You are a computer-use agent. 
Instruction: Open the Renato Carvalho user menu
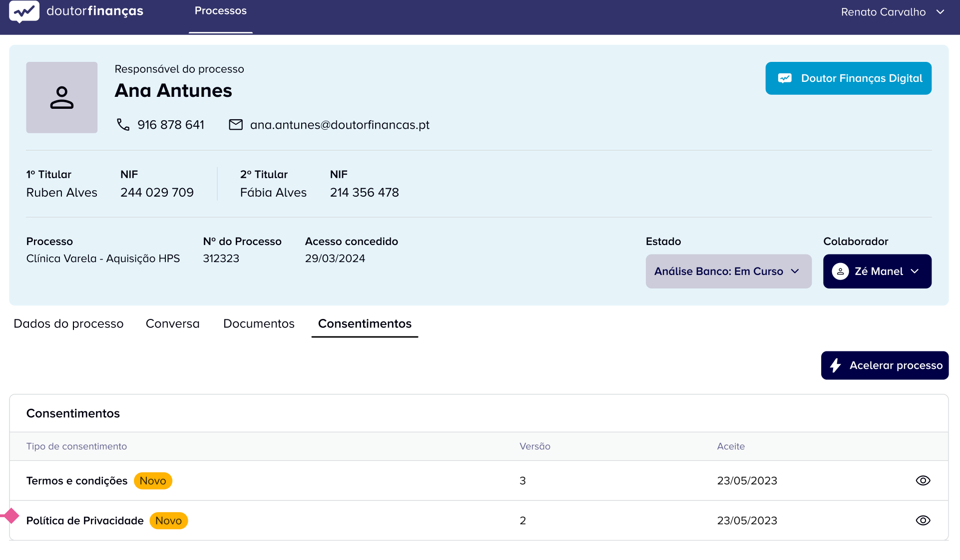tap(892, 12)
